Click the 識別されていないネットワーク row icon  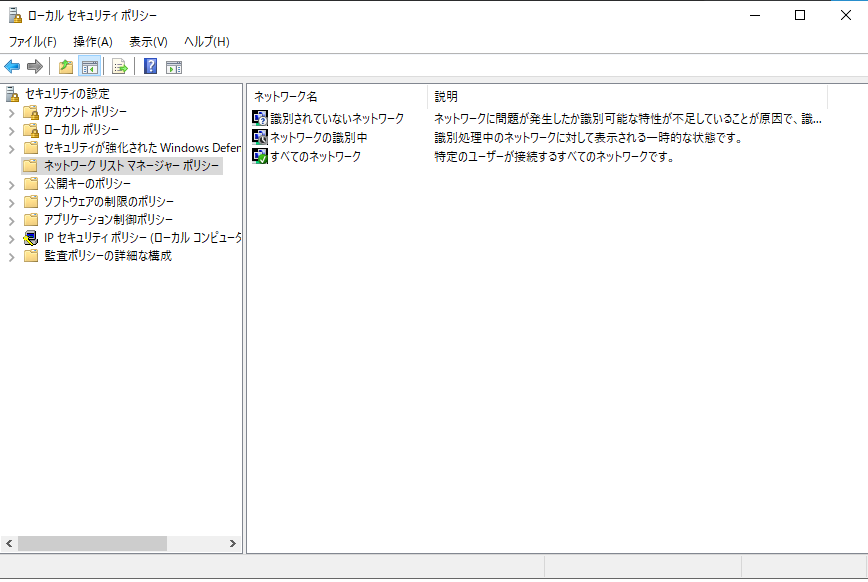(260, 118)
